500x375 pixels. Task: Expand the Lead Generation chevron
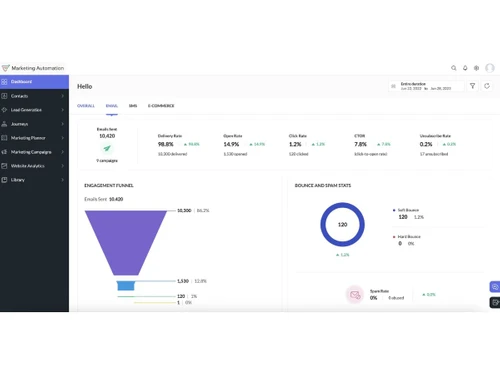[x=62, y=110]
